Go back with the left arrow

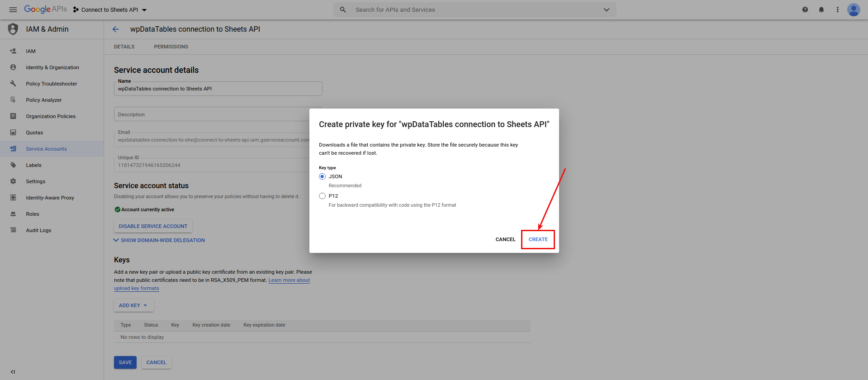click(x=116, y=29)
